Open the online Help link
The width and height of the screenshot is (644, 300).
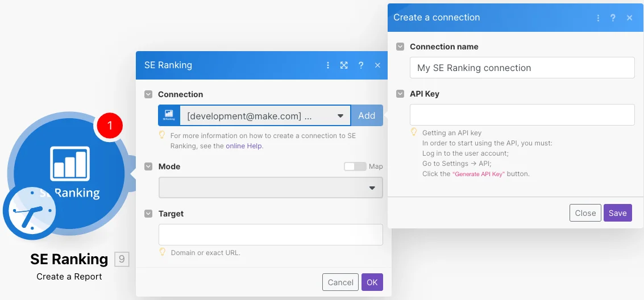pos(243,145)
